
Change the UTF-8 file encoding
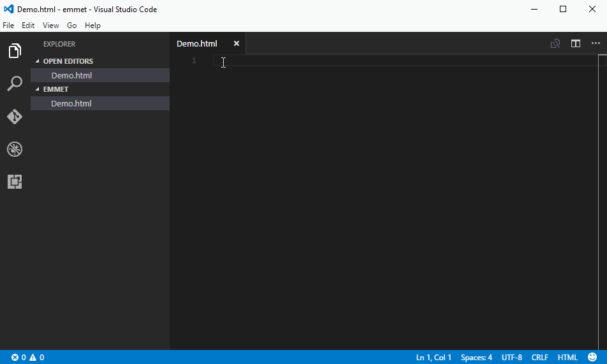511,358
